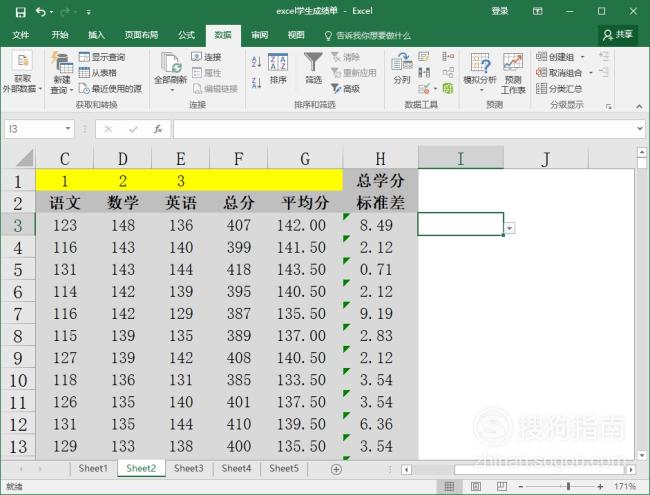Toggle the Filter (筛选) funnel
This screenshot has width=650, height=495.
[x=313, y=68]
